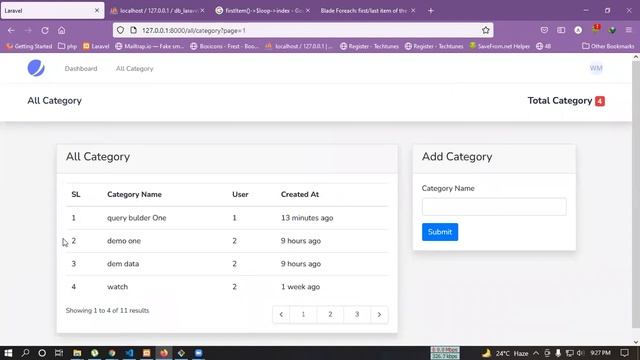Click the next page arrow
The width and height of the screenshot is (640, 360).
point(379,314)
